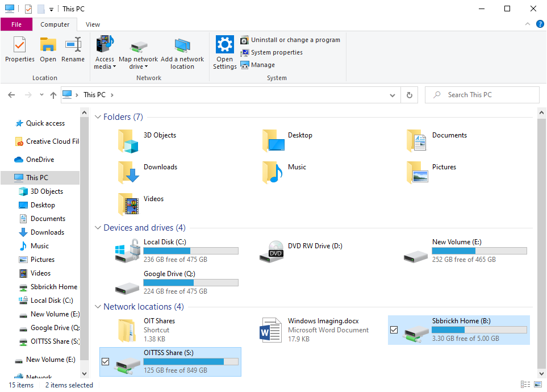Select the OIT Shares shortcut
The width and height of the screenshot is (547, 392).
[x=147, y=330]
